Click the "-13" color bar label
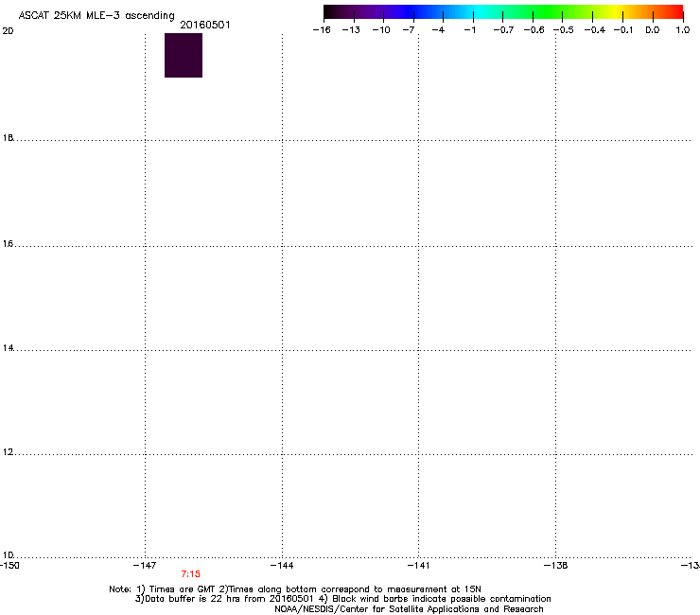The height and width of the screenshot is (615, 700). coord(351,30)
